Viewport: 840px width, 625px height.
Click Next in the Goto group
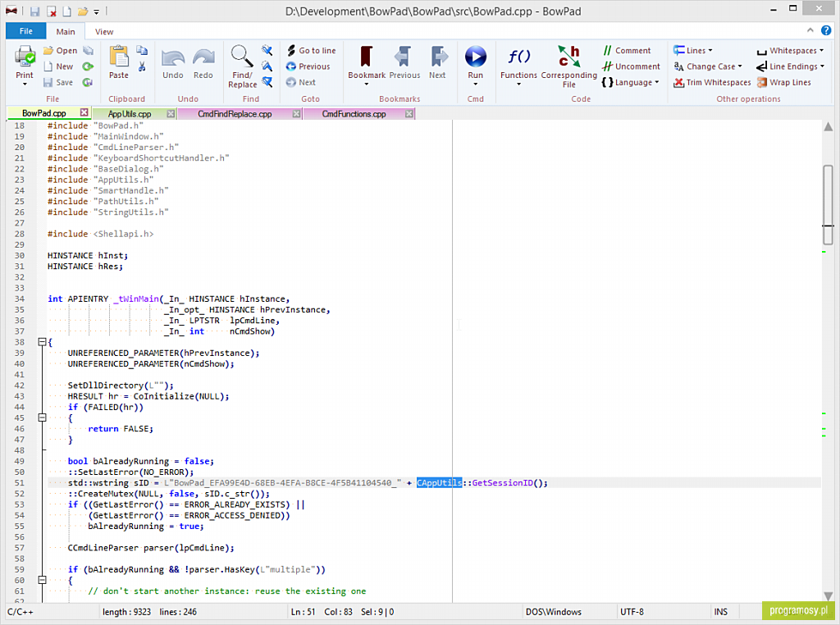point(300,83)
